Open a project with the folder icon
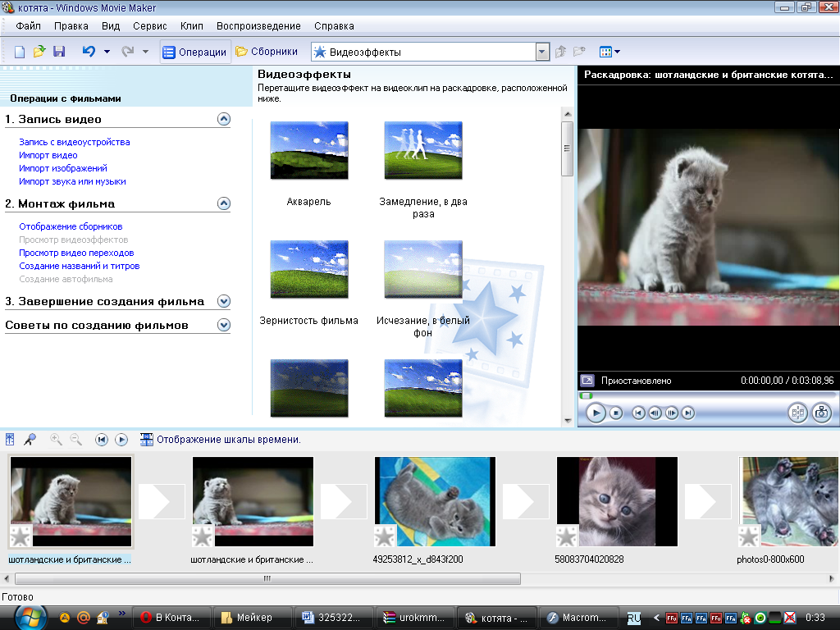This screenshot has width=840, height=630. click(39, 52)
